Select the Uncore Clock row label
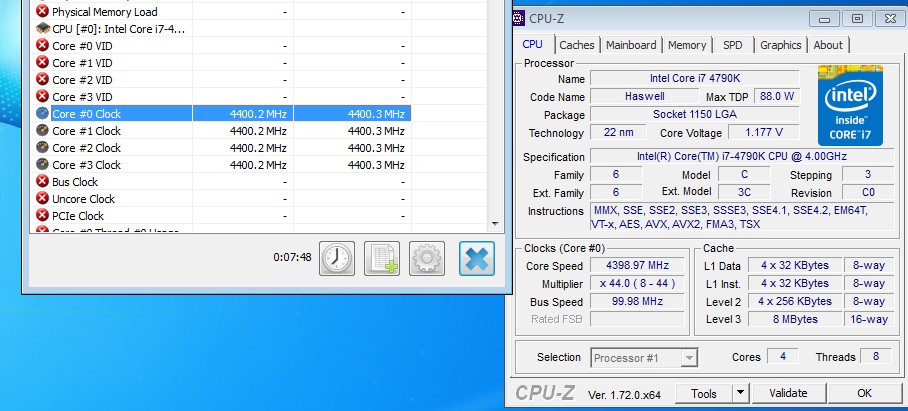 pos(83,199)
